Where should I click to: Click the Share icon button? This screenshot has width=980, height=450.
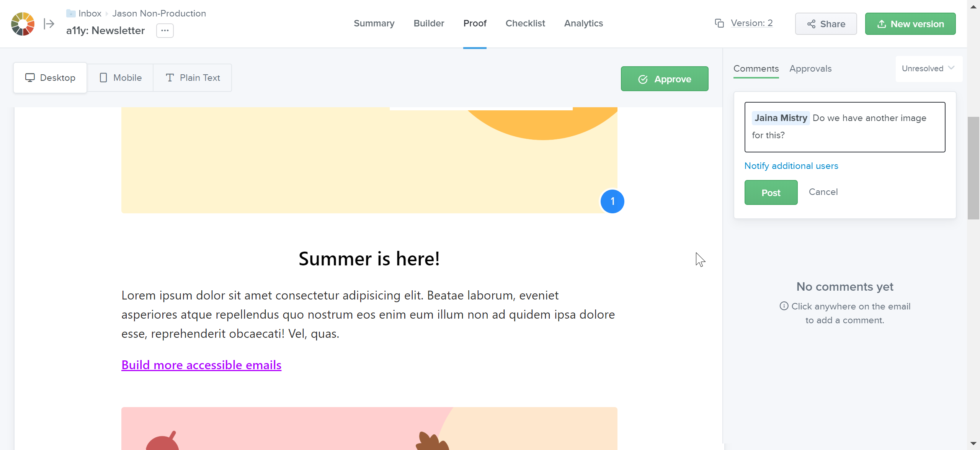coord(811,23)
